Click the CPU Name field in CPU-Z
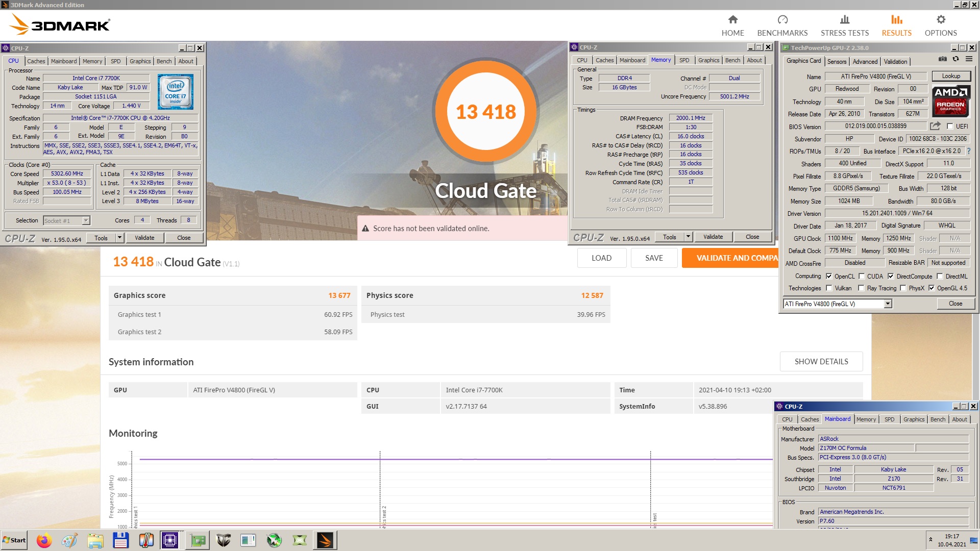Screen dimensions: 980x551 (96, 78)
